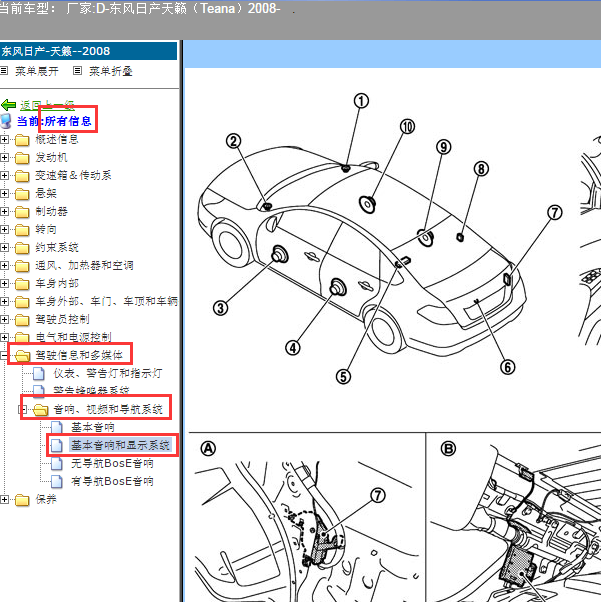This screenshot has width=601, height=602.
Task: Expand the 约束系统 tree node
Action: [4, 248]
